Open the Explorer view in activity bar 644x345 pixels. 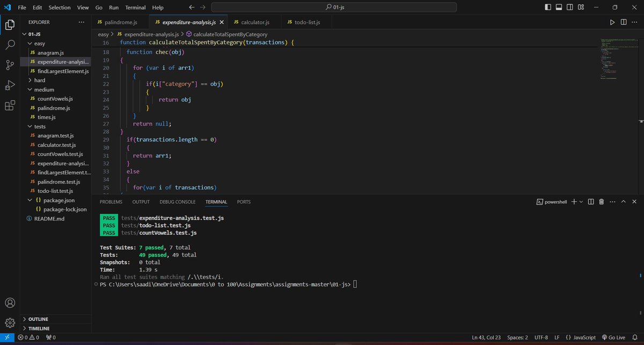pyautogui.click(x=10, y=25)
